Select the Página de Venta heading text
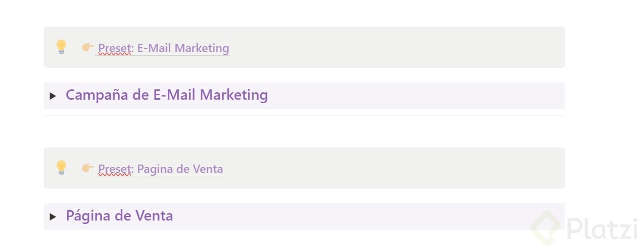The height and width of the screenshot is (249, 644). click(x=119, y=216)
